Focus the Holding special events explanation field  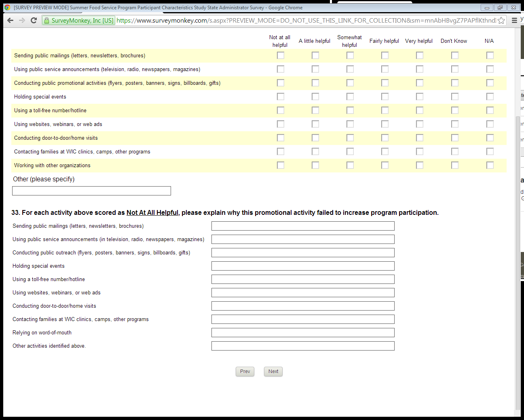pyautogui.click(x=302, y=266)
